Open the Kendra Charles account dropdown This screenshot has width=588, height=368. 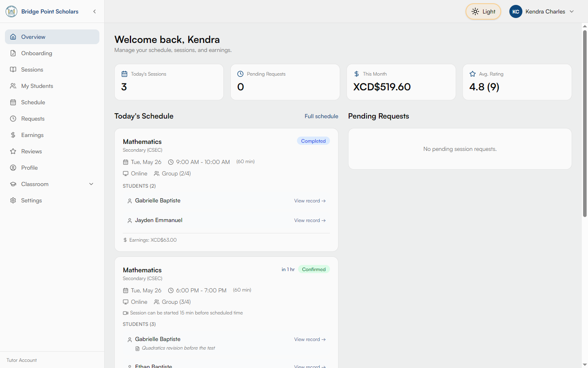(x=542, y=11)
